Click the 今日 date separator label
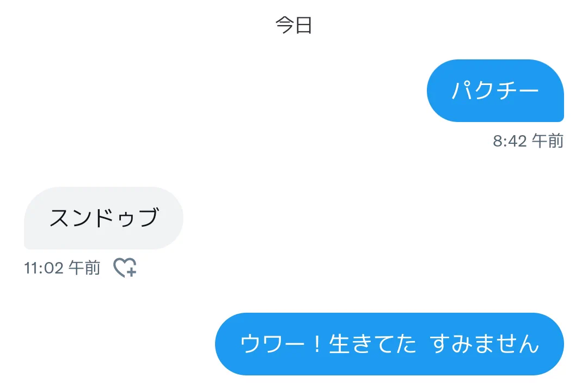 click(294, 25)
